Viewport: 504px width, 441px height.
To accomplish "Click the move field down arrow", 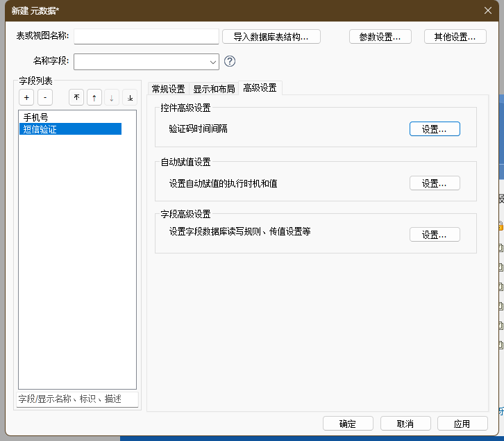I will click(x=112, y=98).
